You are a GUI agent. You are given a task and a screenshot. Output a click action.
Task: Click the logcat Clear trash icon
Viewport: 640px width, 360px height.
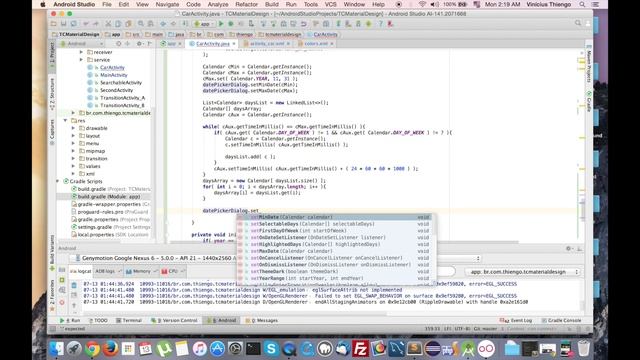74,285
